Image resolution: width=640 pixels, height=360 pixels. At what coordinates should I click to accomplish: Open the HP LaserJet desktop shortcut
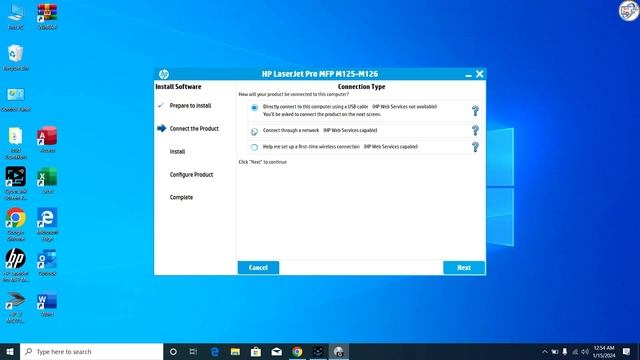(x=16, y=265)
